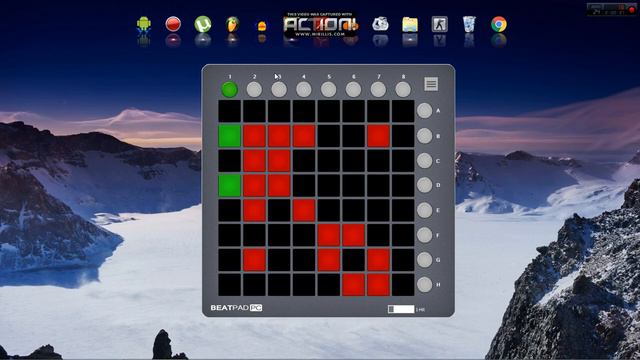The width and height of the screenshot is (640, 360).
Task: Toggle the red pad in row H column 7
Action: point(378,284)
